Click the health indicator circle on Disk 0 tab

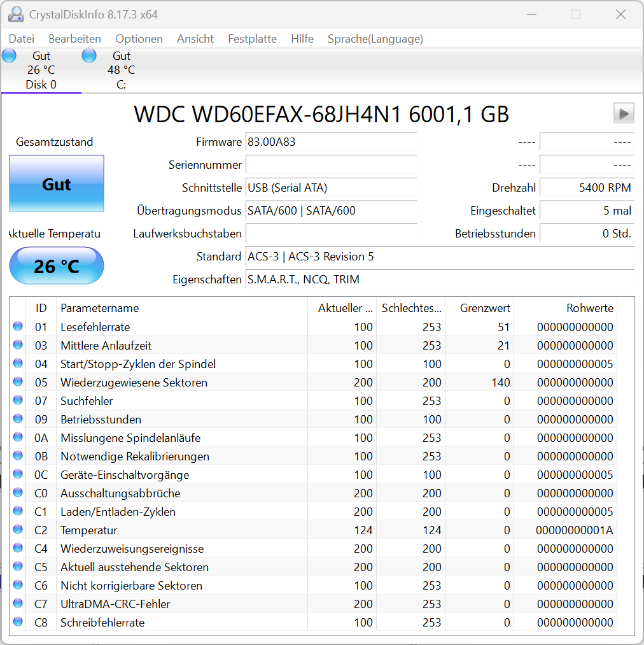(x=9, y=55)
